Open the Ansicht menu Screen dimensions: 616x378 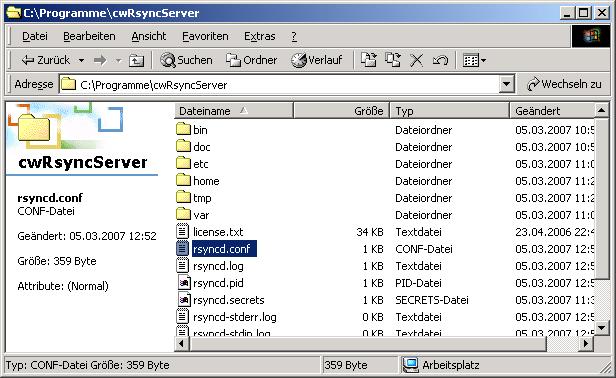[x=149, y=37]
